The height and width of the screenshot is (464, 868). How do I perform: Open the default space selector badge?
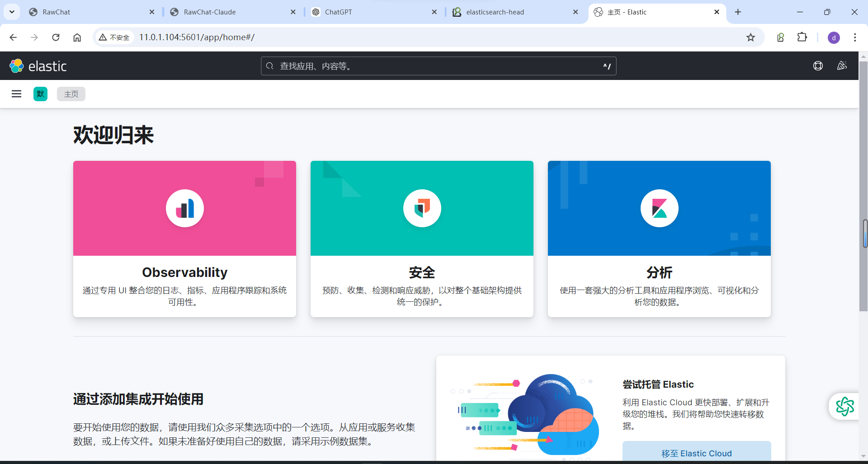(x=40, y=94)
